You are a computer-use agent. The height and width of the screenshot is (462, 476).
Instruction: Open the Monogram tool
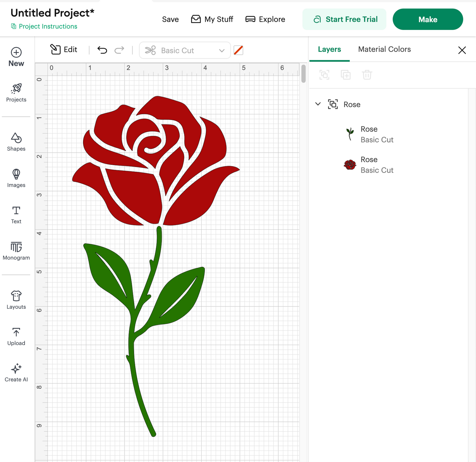[16, 251]
